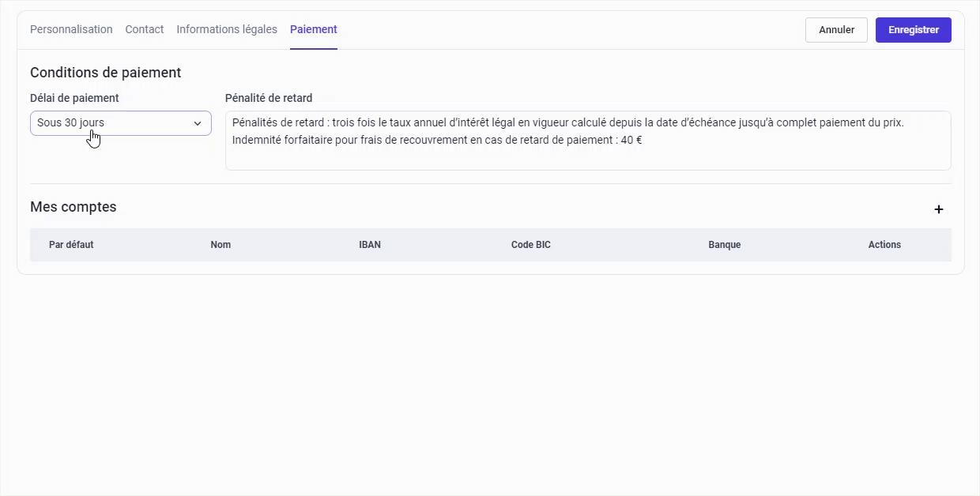The width and height of the screenshot is (980, 496).
Task: Open the Contact tab
Action: (x=144, y=29)
